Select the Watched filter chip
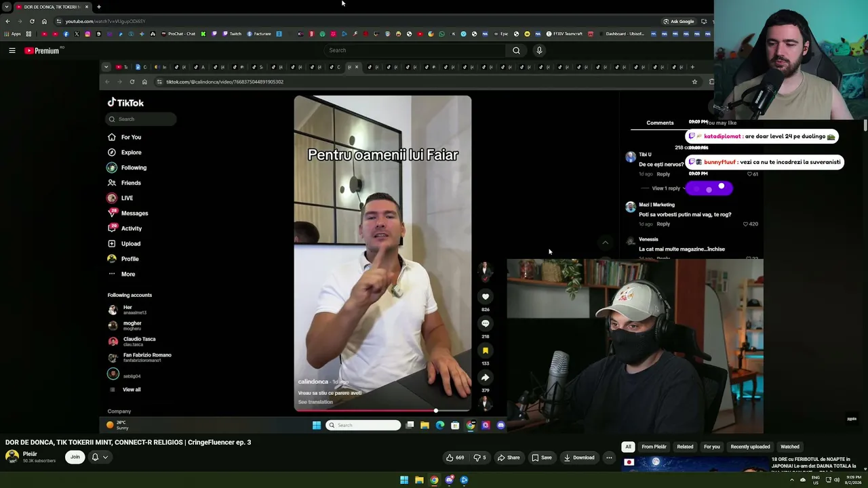The width and height of the screenshot is (868, 488). point(790,447)
